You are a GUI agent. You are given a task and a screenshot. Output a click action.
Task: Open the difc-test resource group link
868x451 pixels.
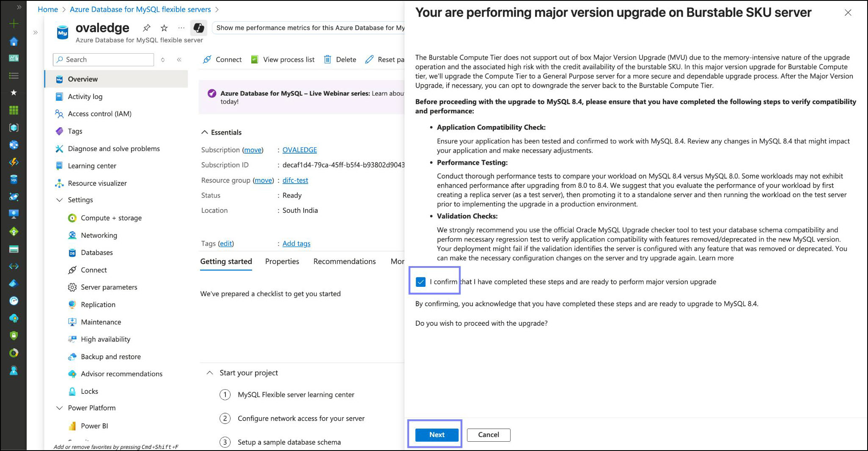click(295, 180)
